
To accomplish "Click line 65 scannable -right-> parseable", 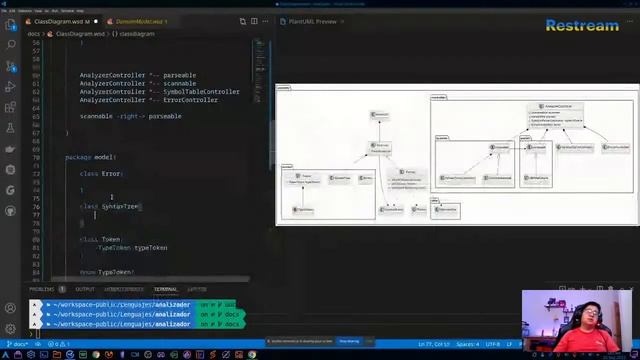I will pos(131,116).
